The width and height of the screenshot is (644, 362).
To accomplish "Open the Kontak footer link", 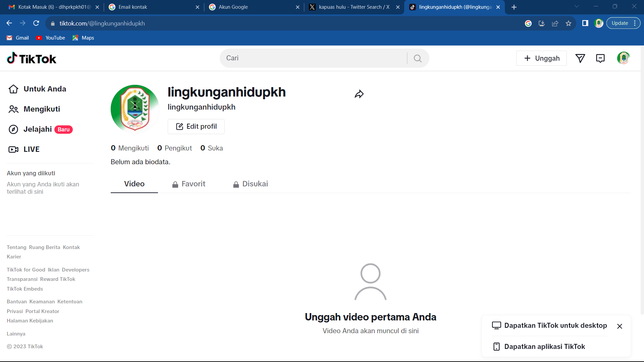I will click(71, 247).
